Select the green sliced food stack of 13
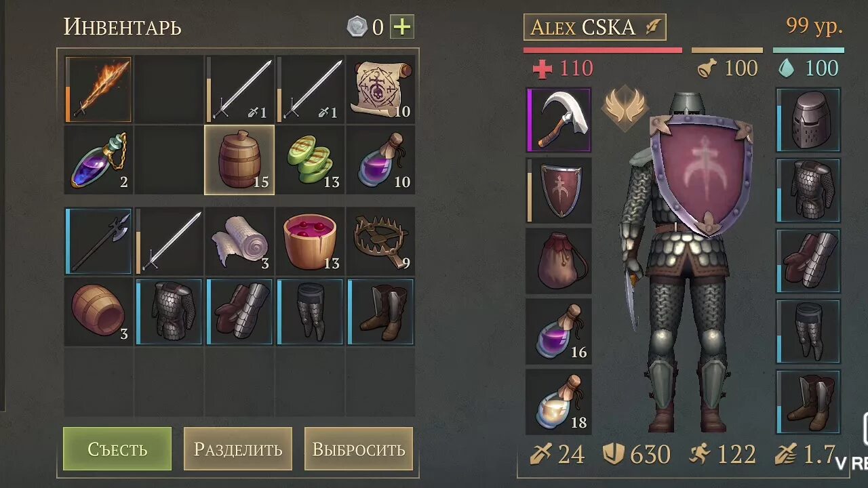The height and width of the screenshot is (488, 868). [310, 160]
